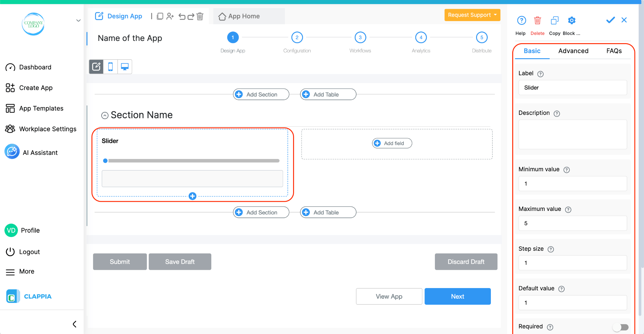Click help icon next to Label
Viewport: 644px width, 334px height.
(x=540, y=74)
